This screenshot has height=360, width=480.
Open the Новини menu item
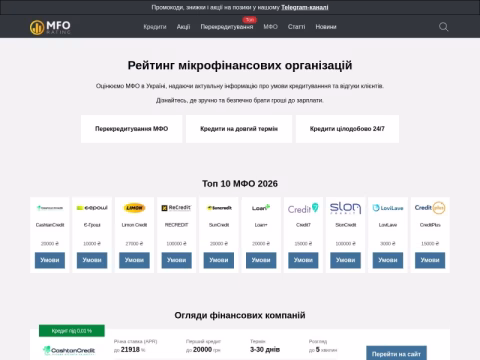pyautogui.click(x=326, y=27)
